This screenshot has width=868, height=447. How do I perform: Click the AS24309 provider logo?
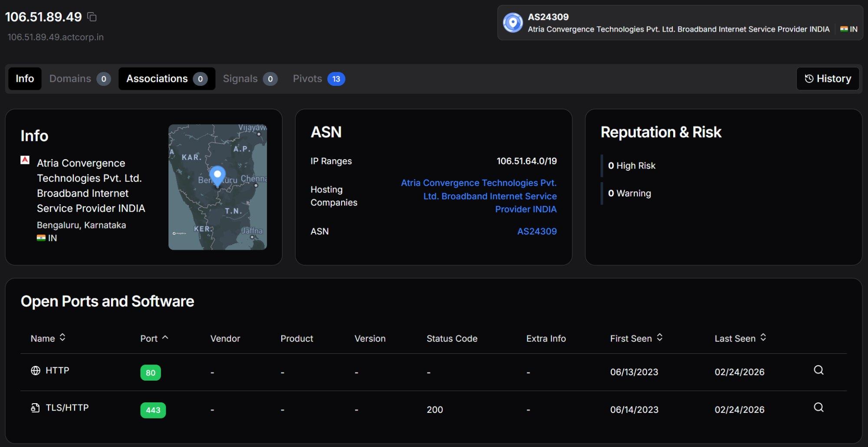coord(513,23)
